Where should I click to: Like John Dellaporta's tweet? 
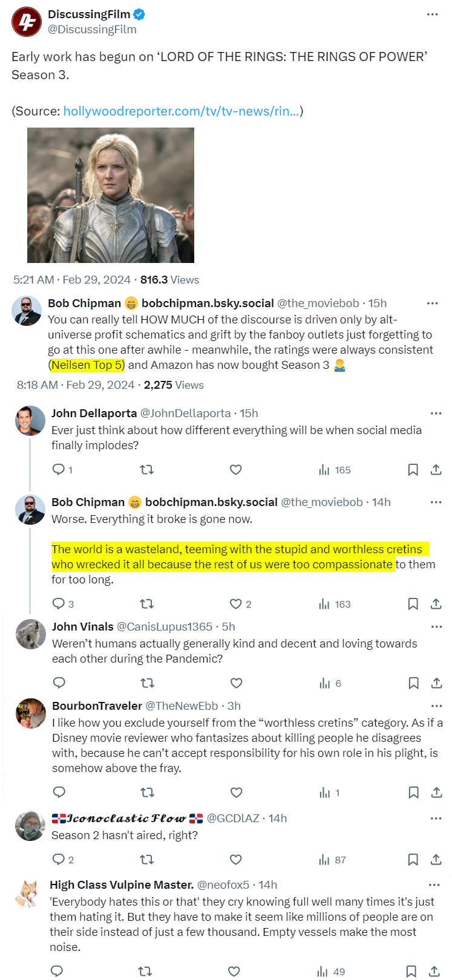tap(236, 470)
